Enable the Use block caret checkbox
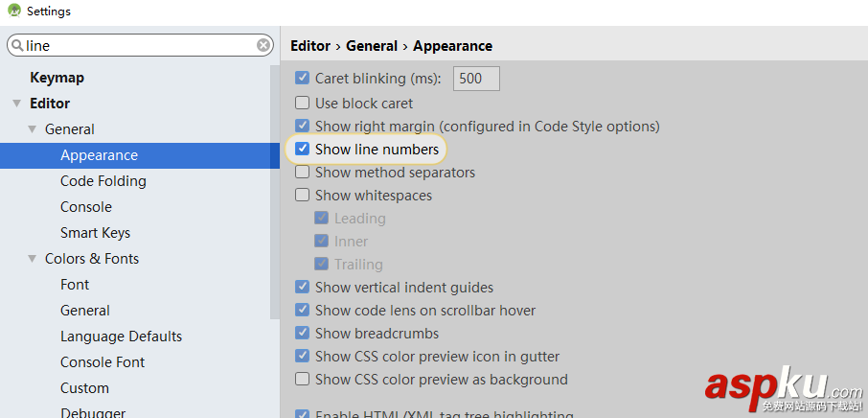Image resolution: width=868 pixels, height=418 pixels. [303, 104]
